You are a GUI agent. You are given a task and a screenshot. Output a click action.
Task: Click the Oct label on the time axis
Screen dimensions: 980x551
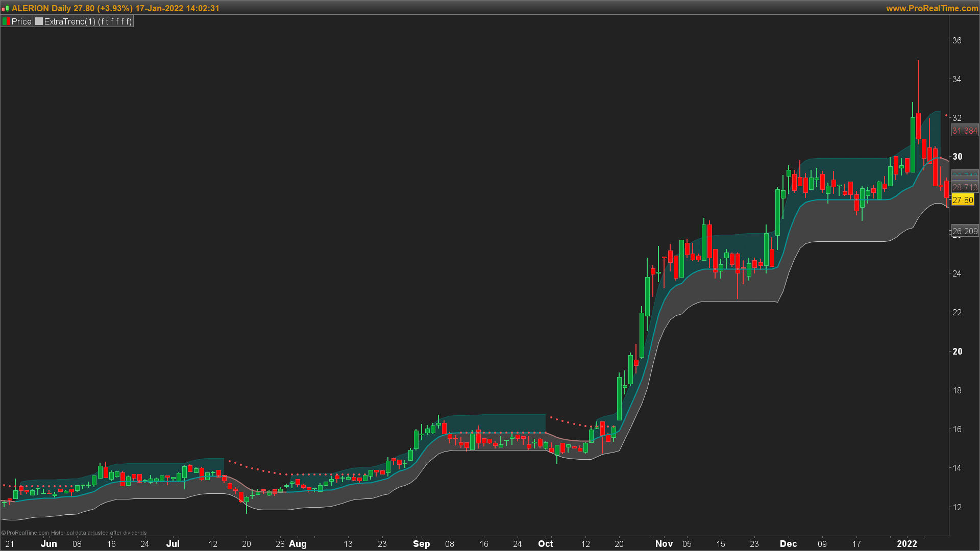545,543
